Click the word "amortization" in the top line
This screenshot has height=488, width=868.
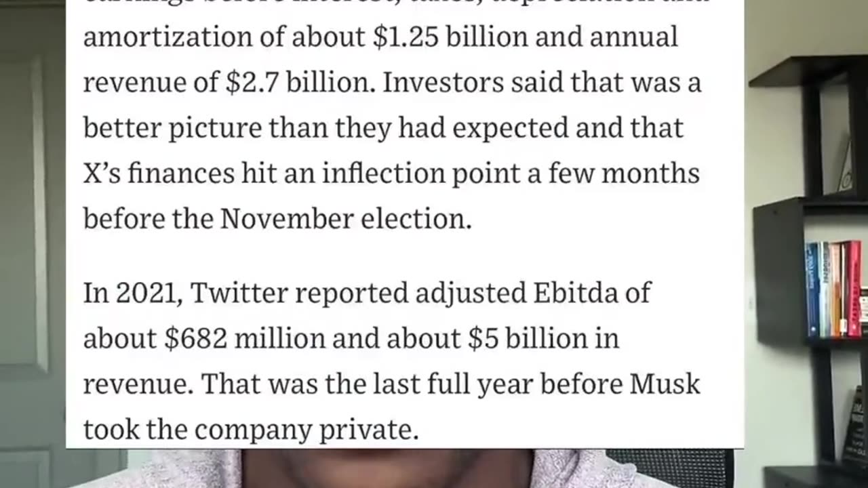point(183,37)
